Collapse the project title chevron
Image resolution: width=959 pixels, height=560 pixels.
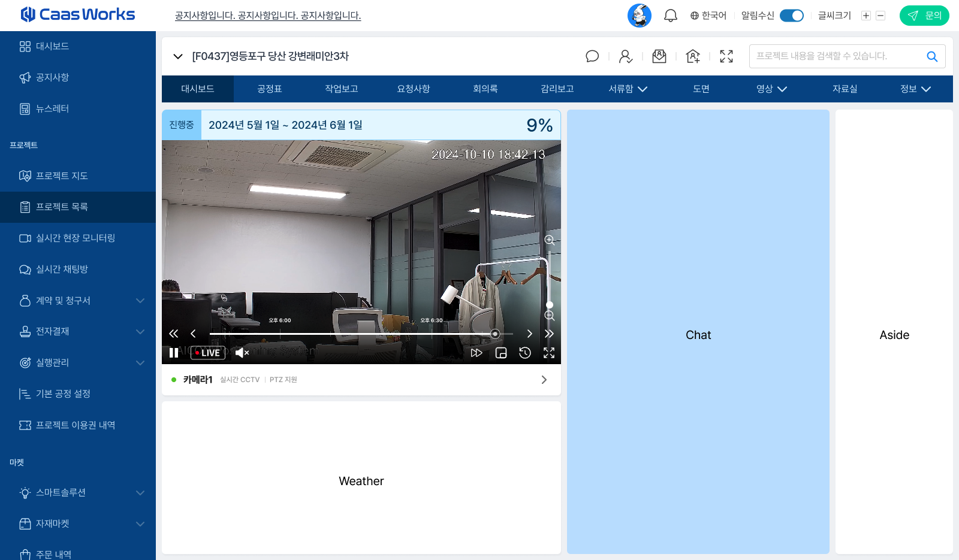[x=177, y=56]
